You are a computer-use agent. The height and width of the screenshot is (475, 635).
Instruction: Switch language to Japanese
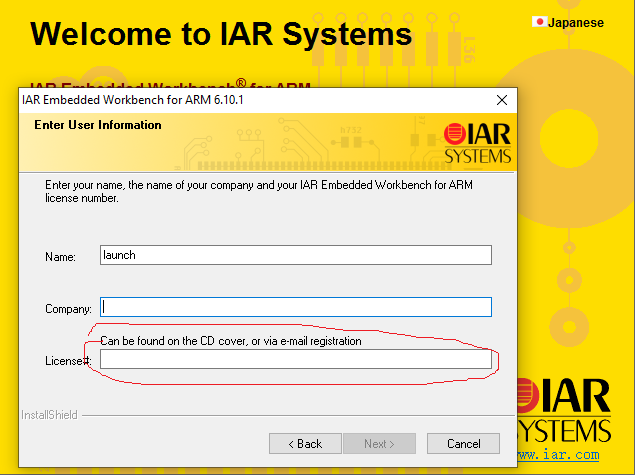pos(575,23)
